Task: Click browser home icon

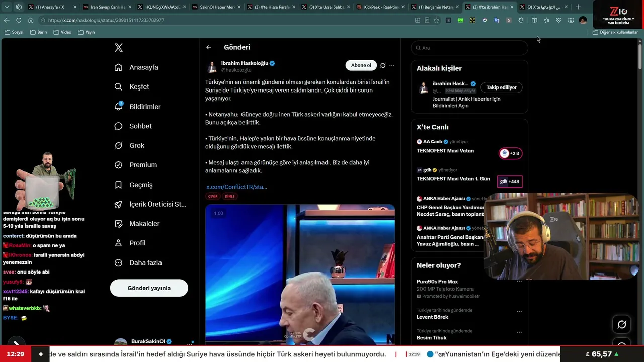Action: 31,20
